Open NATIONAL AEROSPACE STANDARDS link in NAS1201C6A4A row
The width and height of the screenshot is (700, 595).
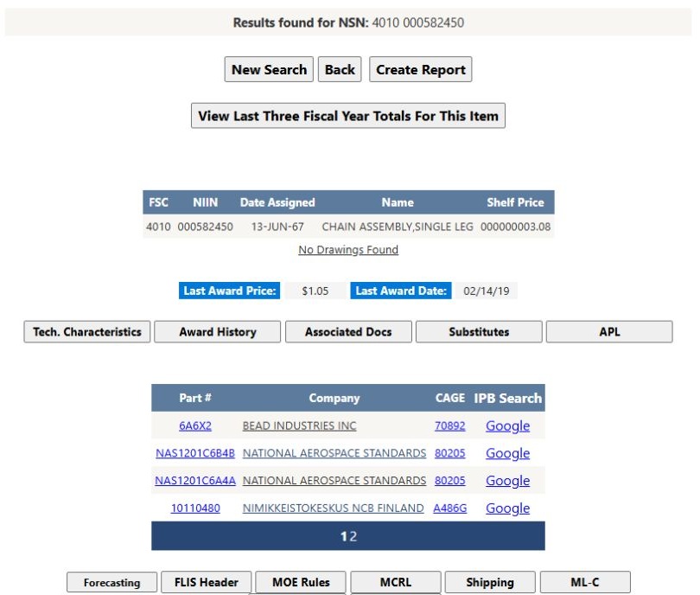[x=334, y=481]
